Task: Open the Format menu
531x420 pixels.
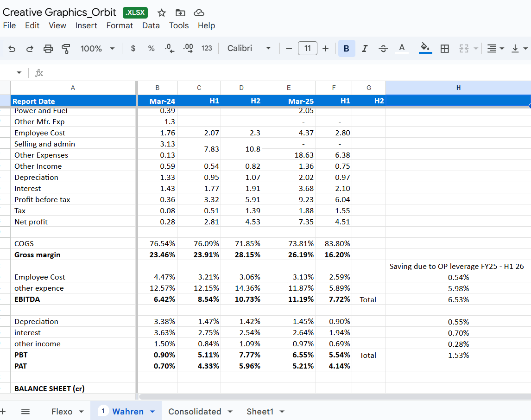Action: (120, 25)
